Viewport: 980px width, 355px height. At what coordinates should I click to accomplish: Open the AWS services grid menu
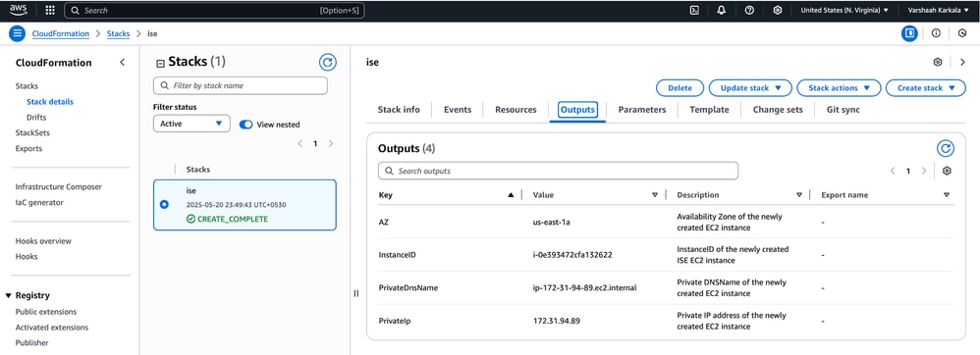point(50,11)
